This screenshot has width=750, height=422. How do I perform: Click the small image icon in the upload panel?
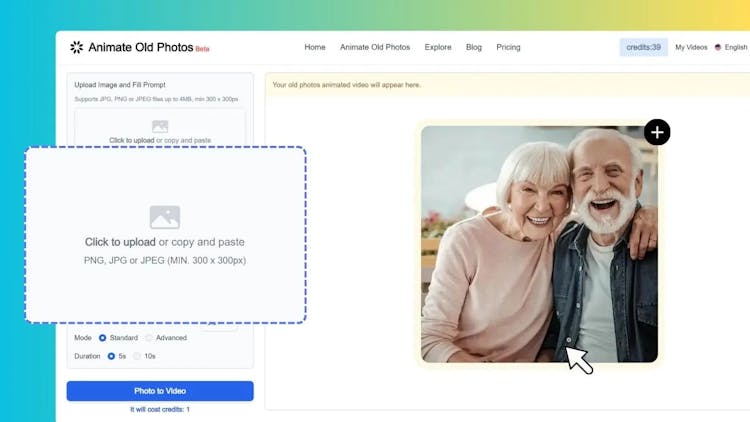[160, 127]
